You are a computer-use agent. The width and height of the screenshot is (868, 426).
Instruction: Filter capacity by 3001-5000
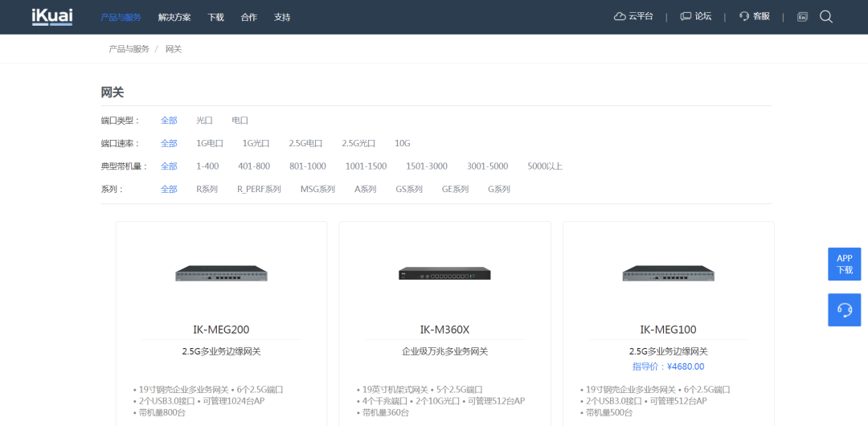tap(487, 166)
